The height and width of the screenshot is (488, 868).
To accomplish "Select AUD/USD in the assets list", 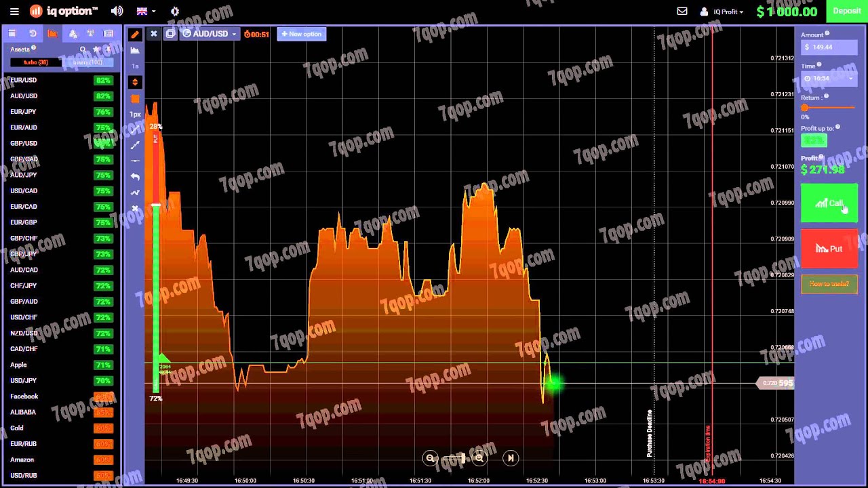I will click(61, 96).
